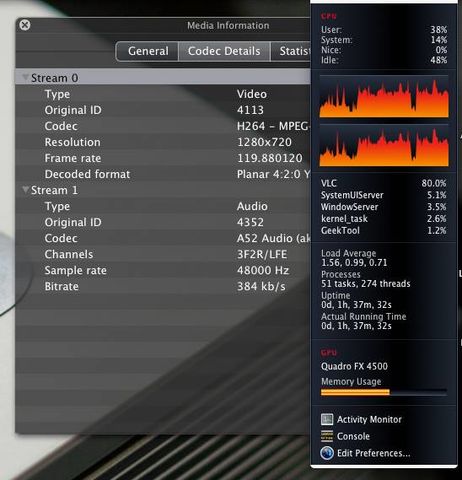This screenshot has width=462, height=480.
Task: Click the Sample rate label
Action: (x=76, y=270)
